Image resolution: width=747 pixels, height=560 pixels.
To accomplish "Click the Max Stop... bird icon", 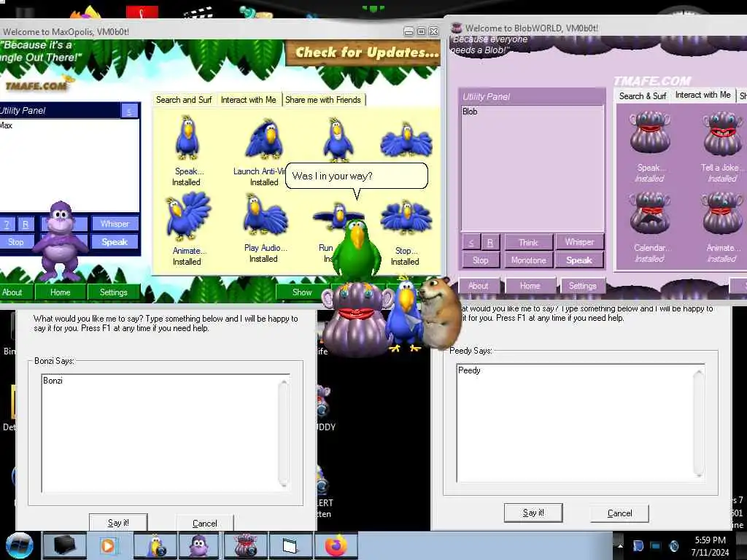I will coord(406,218).
